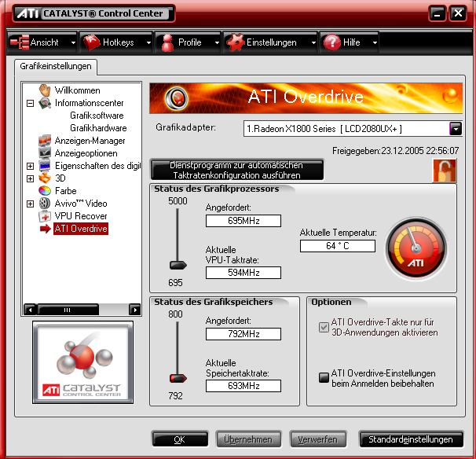
Task: Open the Ansicht menu
Action: (42, 42)
